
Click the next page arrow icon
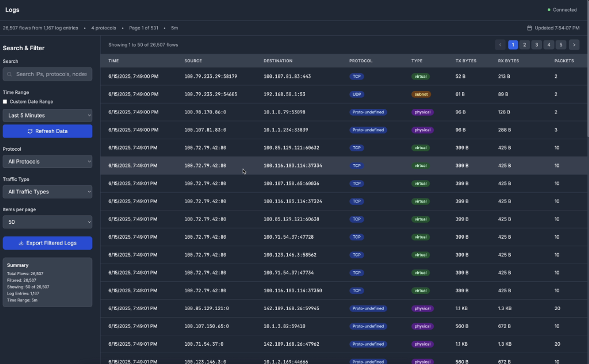pyautogui.click(x=574, y=45)
